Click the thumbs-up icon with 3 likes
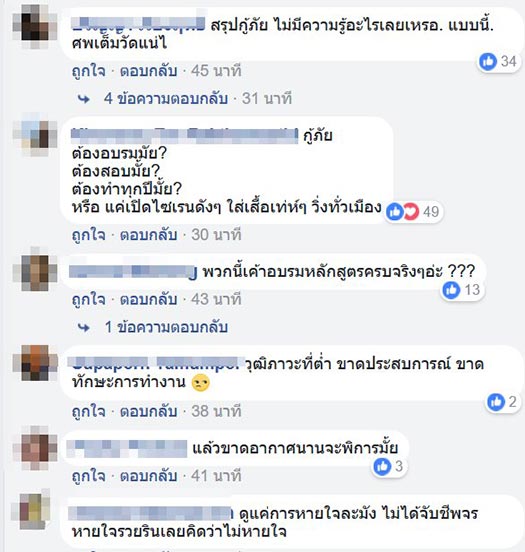 382,466
